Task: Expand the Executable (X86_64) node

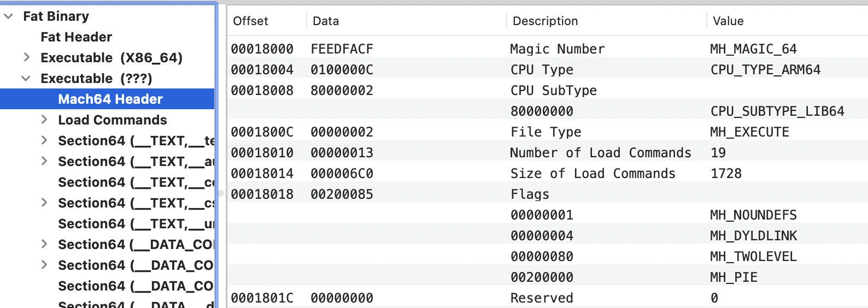Action: point(26,57)
